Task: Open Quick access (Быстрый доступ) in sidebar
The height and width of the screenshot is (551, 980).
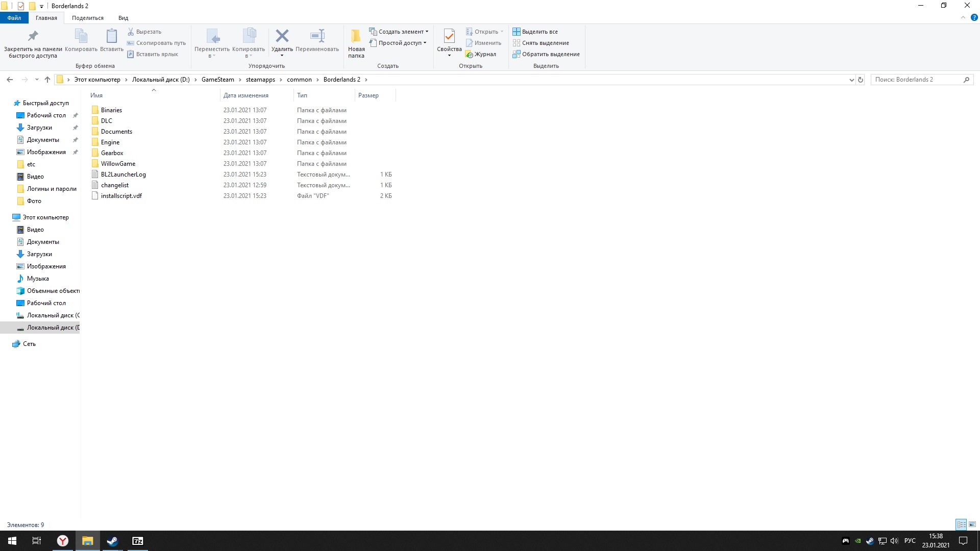Action: pos(45,103)
